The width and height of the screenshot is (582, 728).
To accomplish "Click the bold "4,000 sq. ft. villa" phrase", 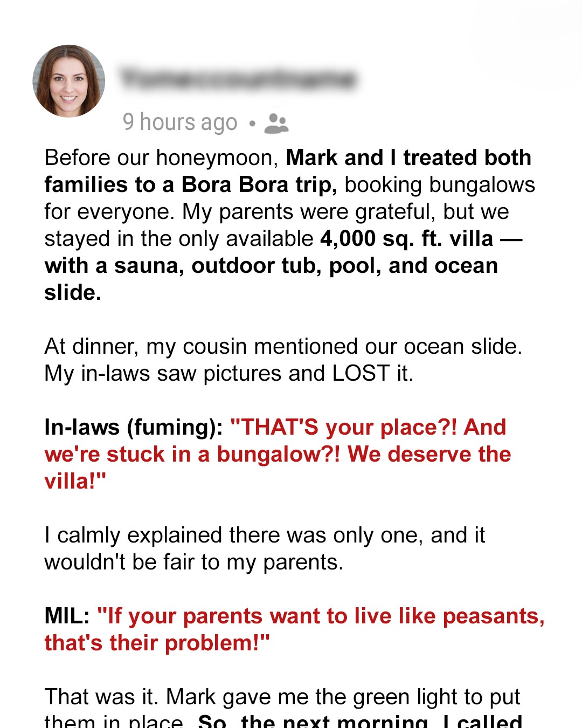I will 407,239.
